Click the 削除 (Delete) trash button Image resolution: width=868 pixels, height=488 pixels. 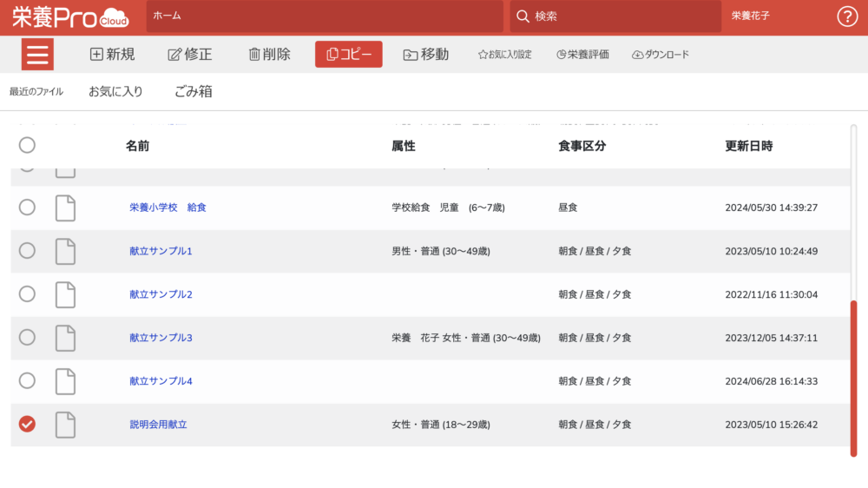pos(269,55)
